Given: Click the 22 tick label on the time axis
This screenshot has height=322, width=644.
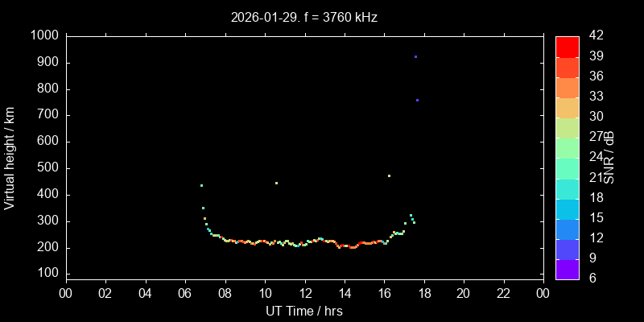Looking at the screenshot, I should click(x=503, y=293).
